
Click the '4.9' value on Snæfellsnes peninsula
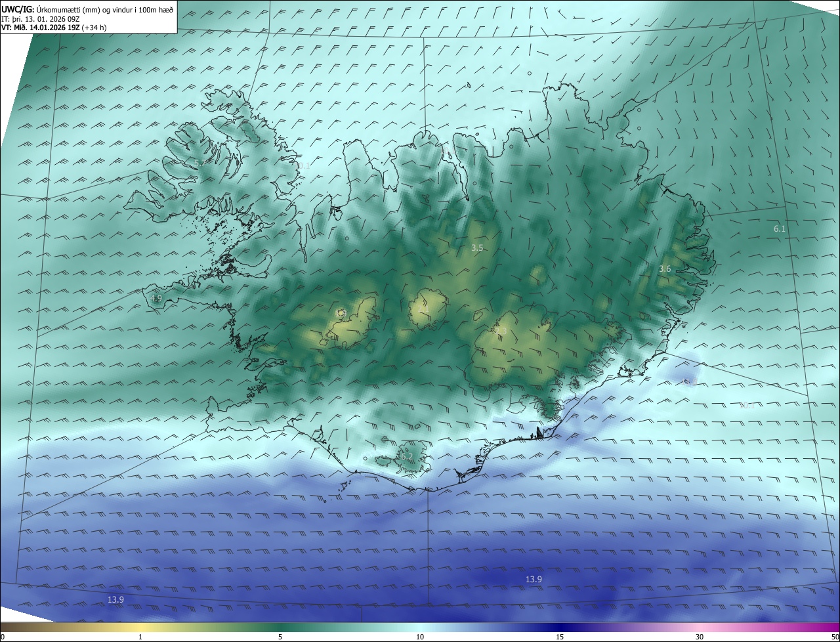pyautogui.click(x=156, y=299)
